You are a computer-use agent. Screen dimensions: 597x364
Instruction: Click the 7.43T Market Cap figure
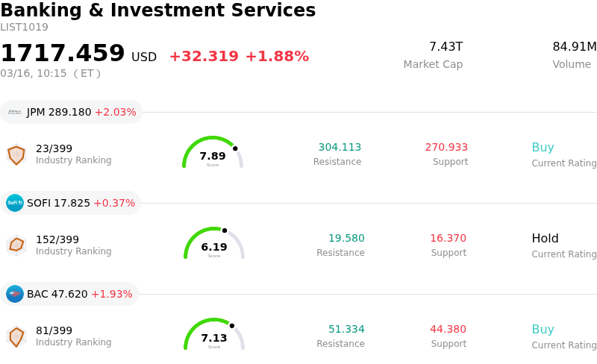(446, 47)
